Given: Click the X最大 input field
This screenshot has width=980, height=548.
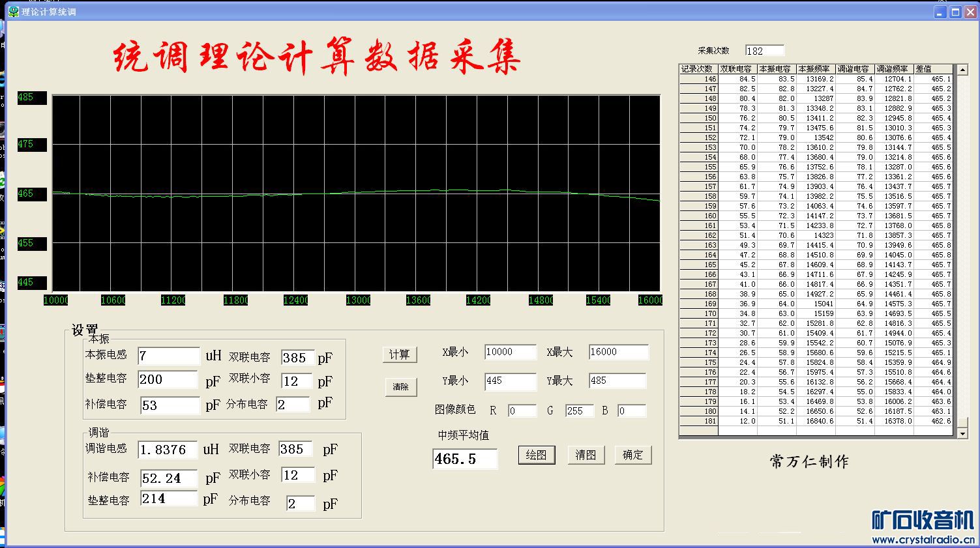Looking at the screenshot, I should pos(618,352).
